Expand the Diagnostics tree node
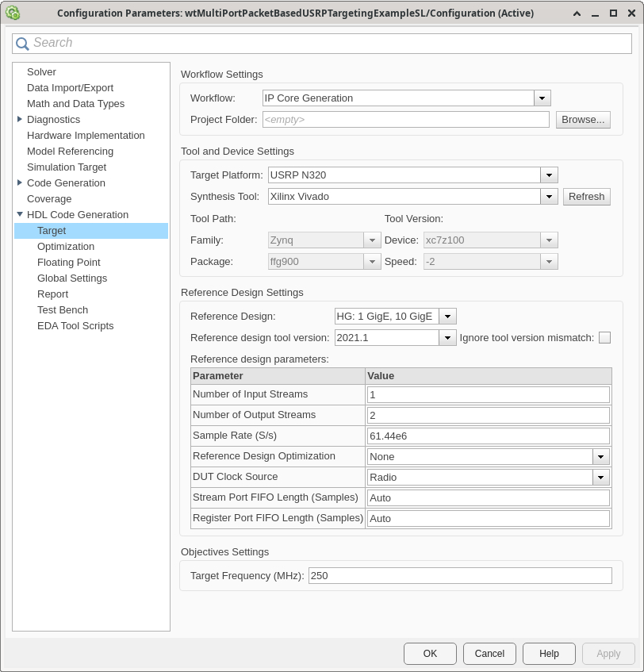644x672 pixels. coord(21,119)
